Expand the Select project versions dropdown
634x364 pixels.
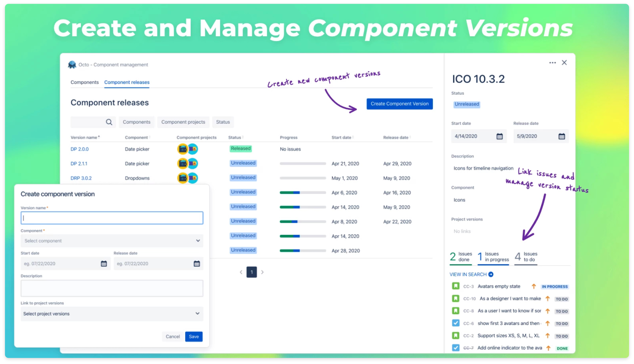coord(112,314)
